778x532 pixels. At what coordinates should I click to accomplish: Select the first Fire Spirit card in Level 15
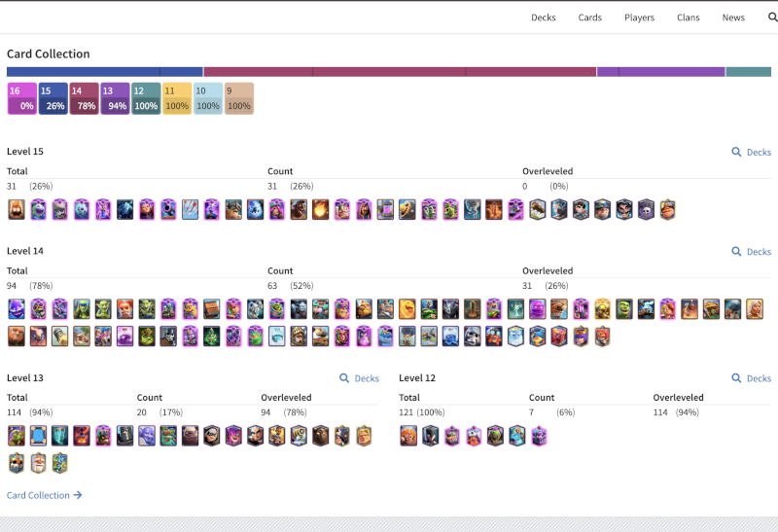click(x=17, y=209)
